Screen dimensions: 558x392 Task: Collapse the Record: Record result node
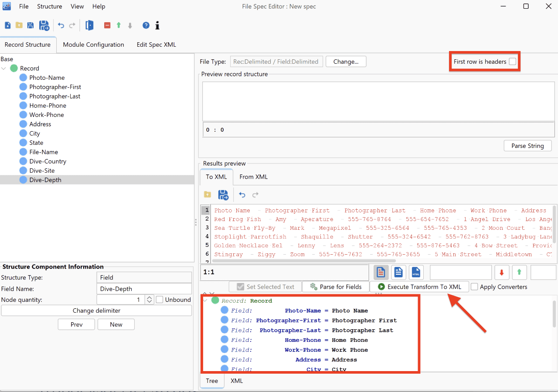[x=206, y=300]
